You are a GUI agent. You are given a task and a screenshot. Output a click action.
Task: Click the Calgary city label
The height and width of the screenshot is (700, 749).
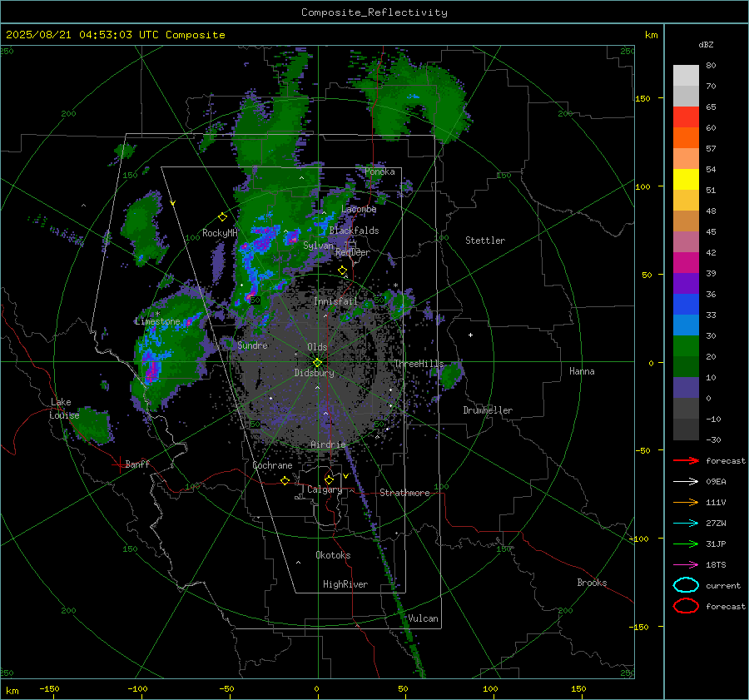coord(325,489)
